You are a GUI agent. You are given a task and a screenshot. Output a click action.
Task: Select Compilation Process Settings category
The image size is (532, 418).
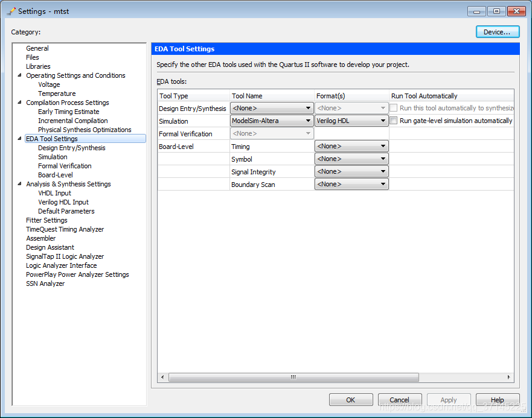68,103
